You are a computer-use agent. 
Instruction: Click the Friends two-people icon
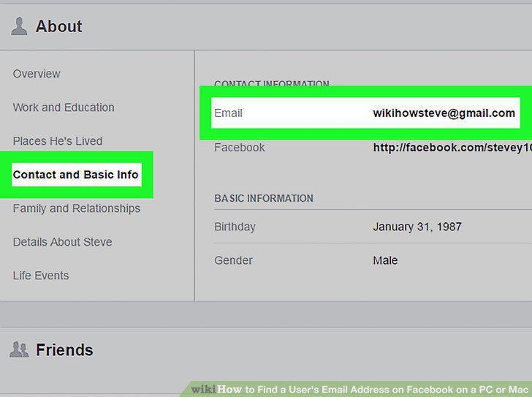point(19,349)
